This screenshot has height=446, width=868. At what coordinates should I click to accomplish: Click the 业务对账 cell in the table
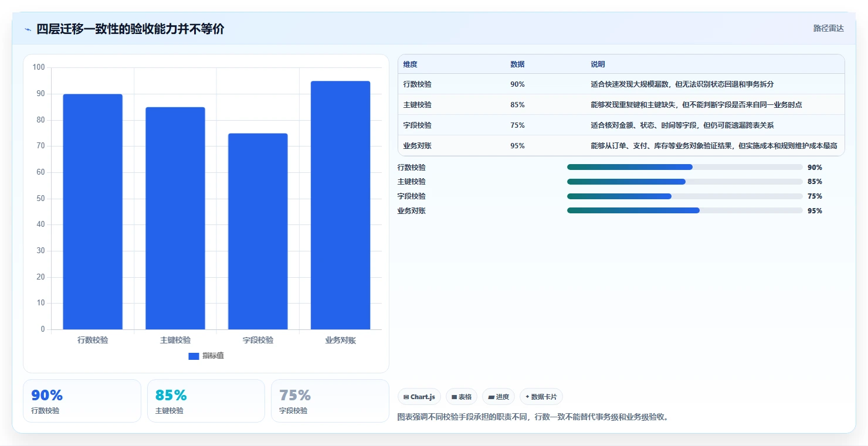[x=418, y=146]
